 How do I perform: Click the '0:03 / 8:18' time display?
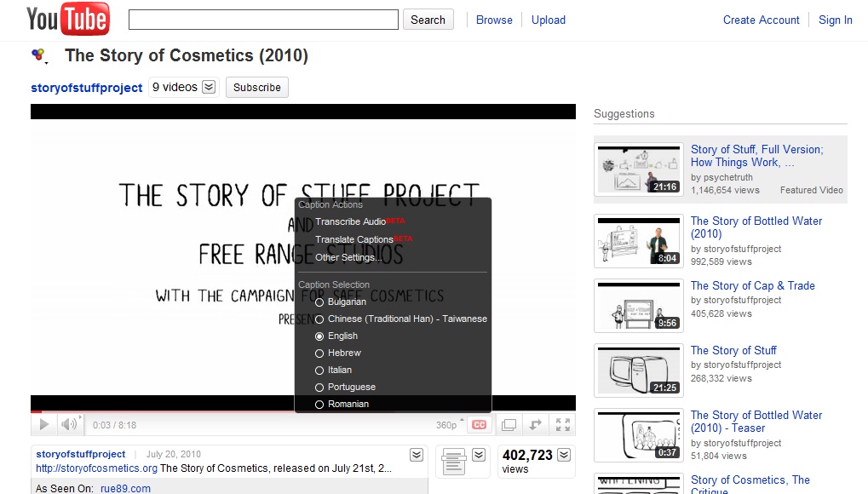[x=115, y=425]
